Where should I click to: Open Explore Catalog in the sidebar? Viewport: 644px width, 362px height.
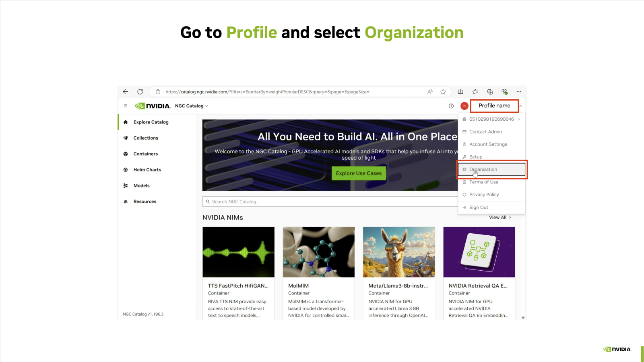pyautogui.click(x=157, y=122)
